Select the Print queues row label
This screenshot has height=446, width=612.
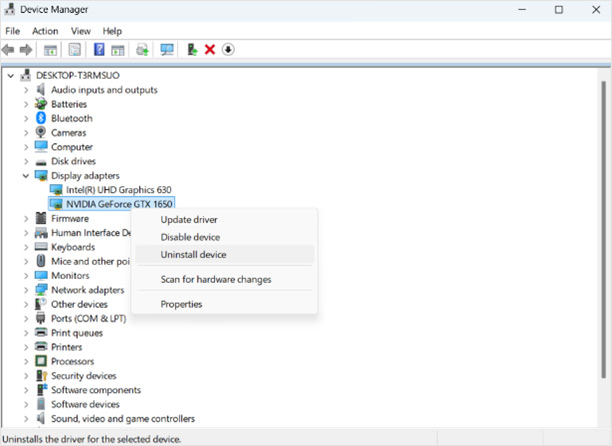point(77,333)
